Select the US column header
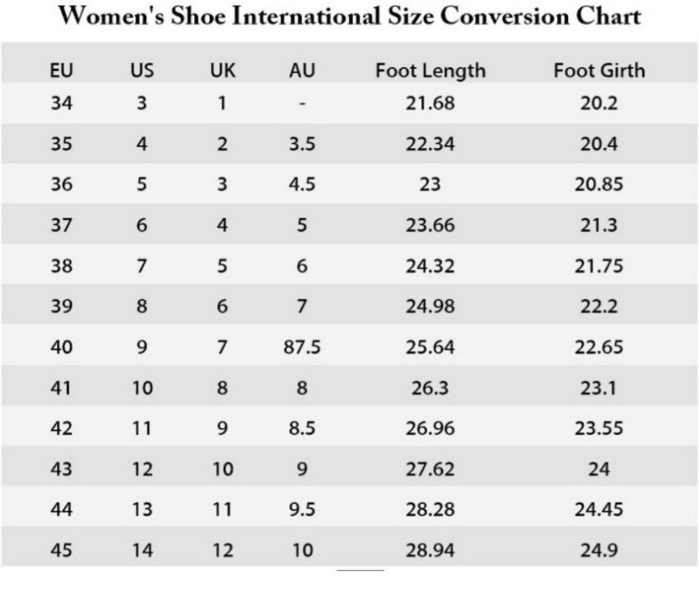 tap(141, 71)
